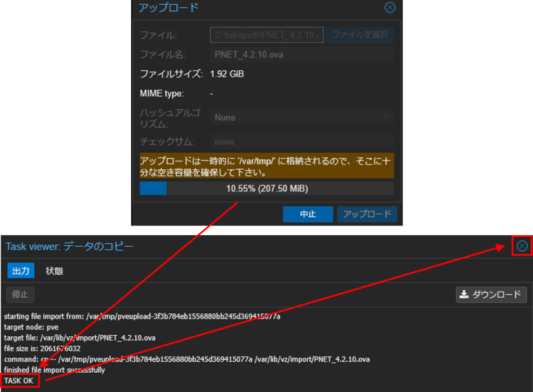
Task: Click the ファイルを選択 button
Action: pyautogui.click(x=360, y=35)
